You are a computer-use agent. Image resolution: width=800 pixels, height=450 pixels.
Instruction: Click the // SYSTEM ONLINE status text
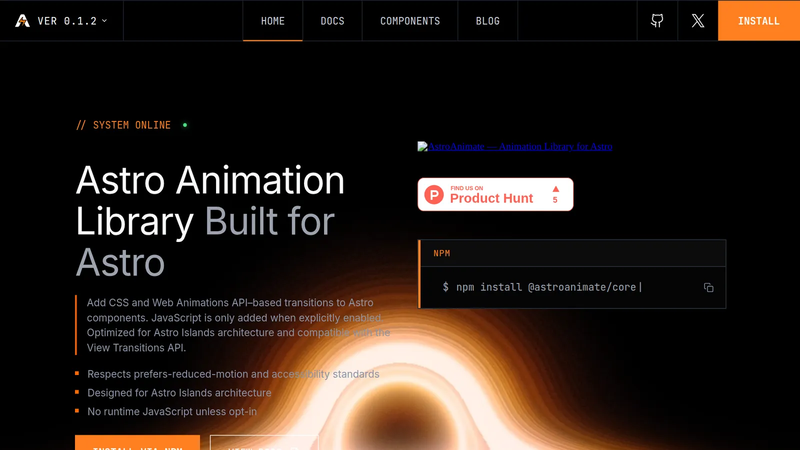pyautogui.click(x=123, y=125)
